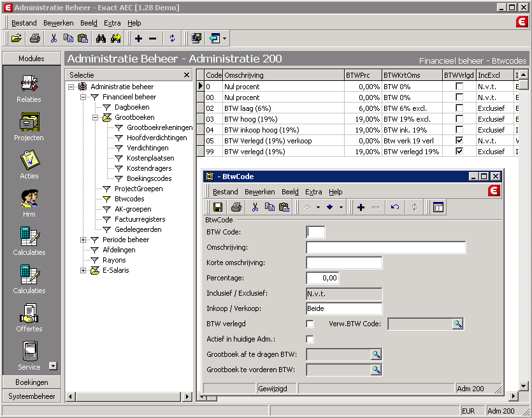This screenshot has width=532, height=418.
Task: Click the binoculars with arrow find-next icon
Action: coord(116,38)
